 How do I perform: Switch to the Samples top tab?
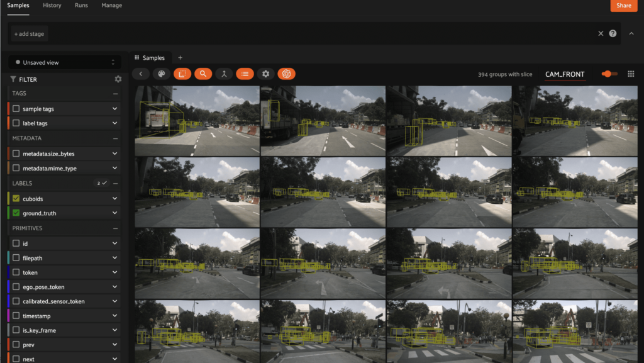18,5
